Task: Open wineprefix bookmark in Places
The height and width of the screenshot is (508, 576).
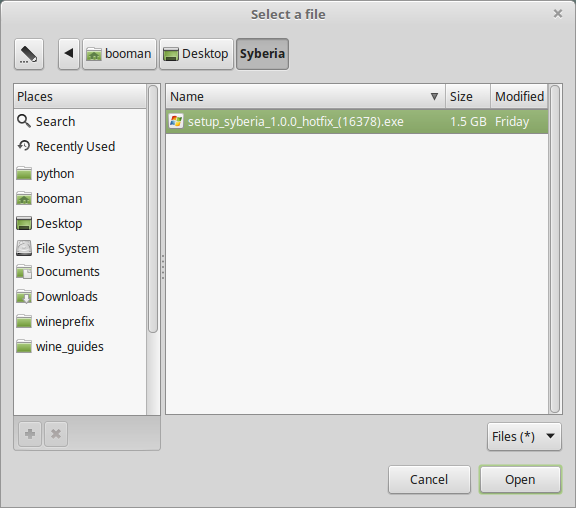Action: [x=80, y=321]
